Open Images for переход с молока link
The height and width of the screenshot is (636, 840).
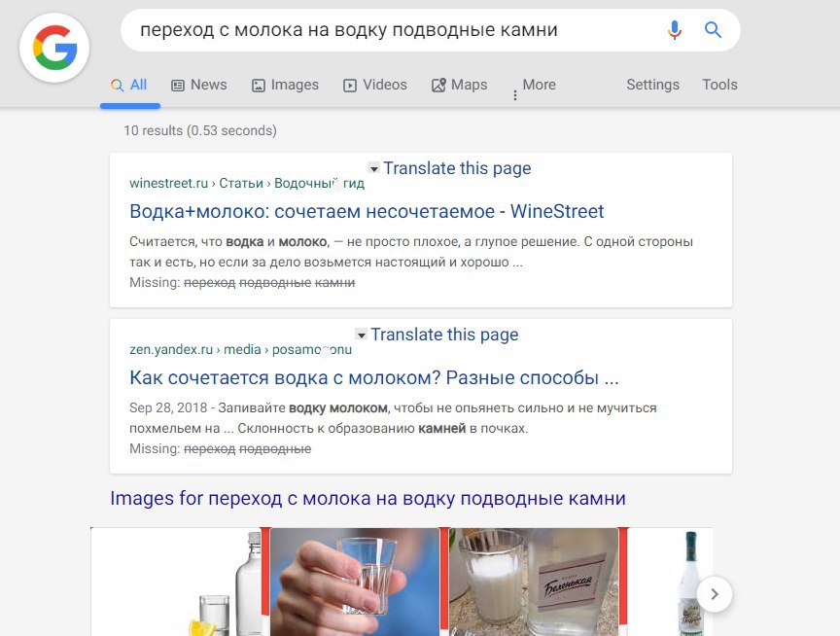(x=367, y=498)
